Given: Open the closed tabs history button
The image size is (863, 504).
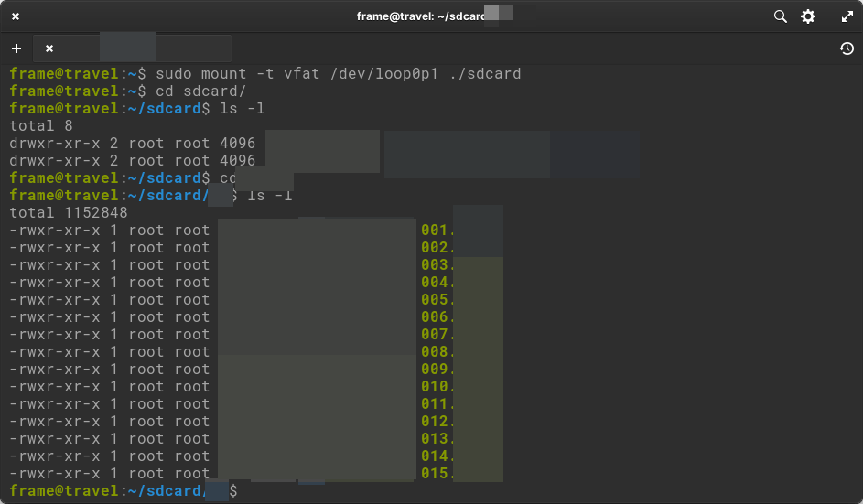Looking at the screenshot, I should tap(847, 48).
